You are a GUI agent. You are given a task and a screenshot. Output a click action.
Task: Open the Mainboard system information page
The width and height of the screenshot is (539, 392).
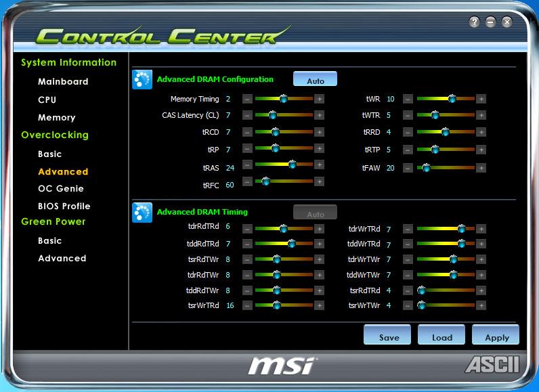63,82
